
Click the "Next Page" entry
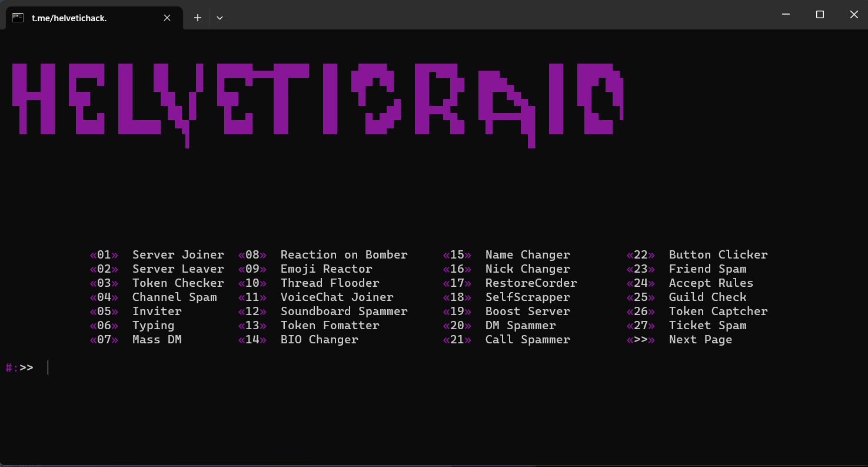coord(701,340)
